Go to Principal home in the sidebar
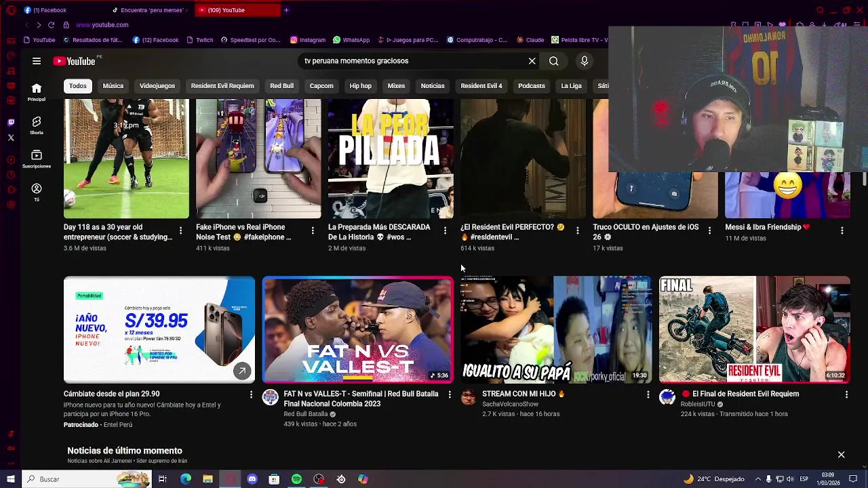The width and height of the screenshot is (868, 488). pos(37,92)
